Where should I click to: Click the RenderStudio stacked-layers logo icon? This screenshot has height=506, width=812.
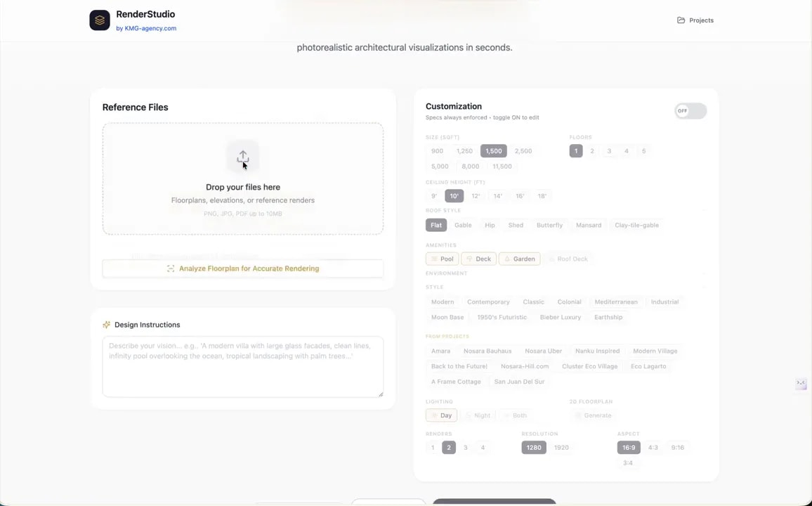(100, 20)
